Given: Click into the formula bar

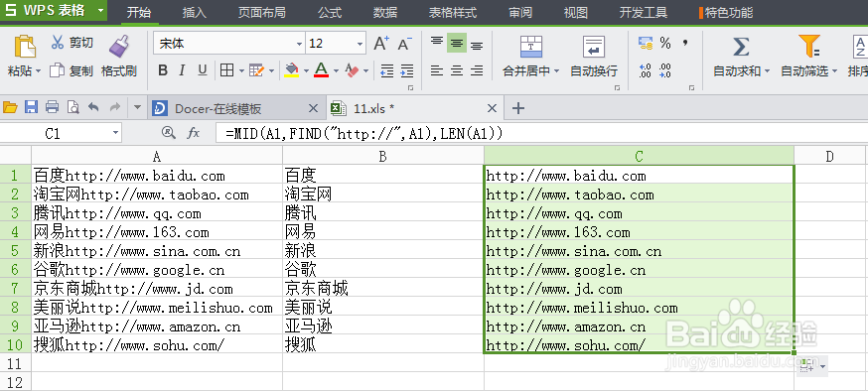Looking at the screenshot, I should point(541,133).
